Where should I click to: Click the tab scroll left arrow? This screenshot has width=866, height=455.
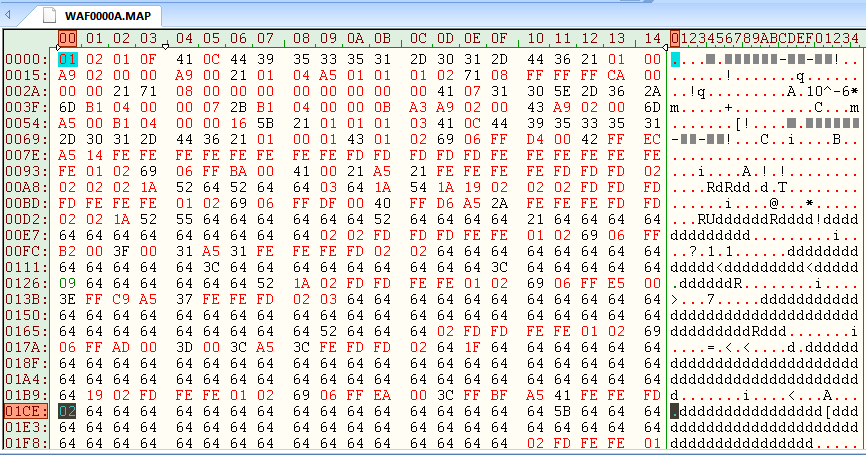tap(9, 17)
